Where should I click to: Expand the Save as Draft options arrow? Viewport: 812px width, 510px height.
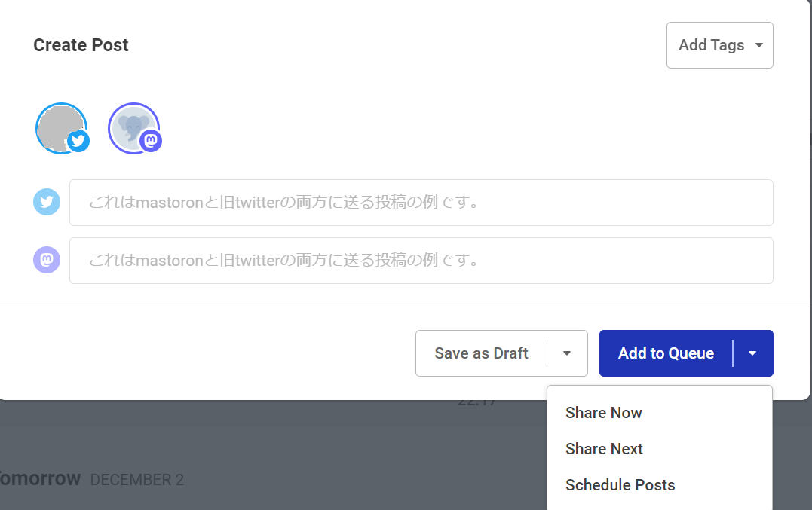tap(567, 353)
